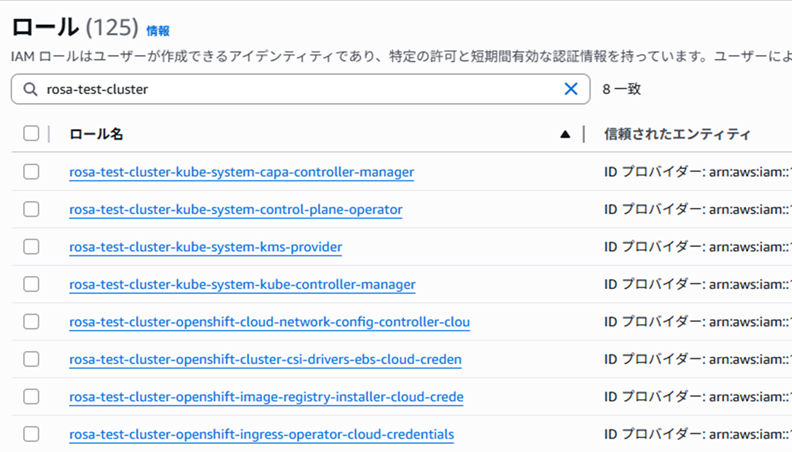Tick the ingress-operator role checkbox
Screen dimensions: 792x452
(31, 434)
